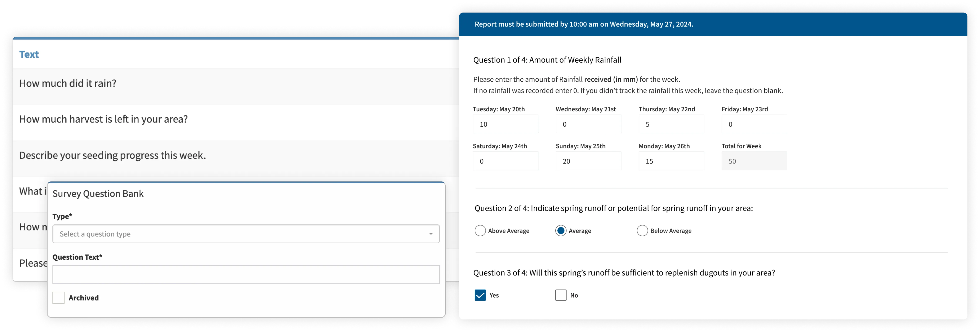Image resolution: width=980 pixels, height=332 pixels.
Task: Open the question type dropdown
Action: [246, 234]
